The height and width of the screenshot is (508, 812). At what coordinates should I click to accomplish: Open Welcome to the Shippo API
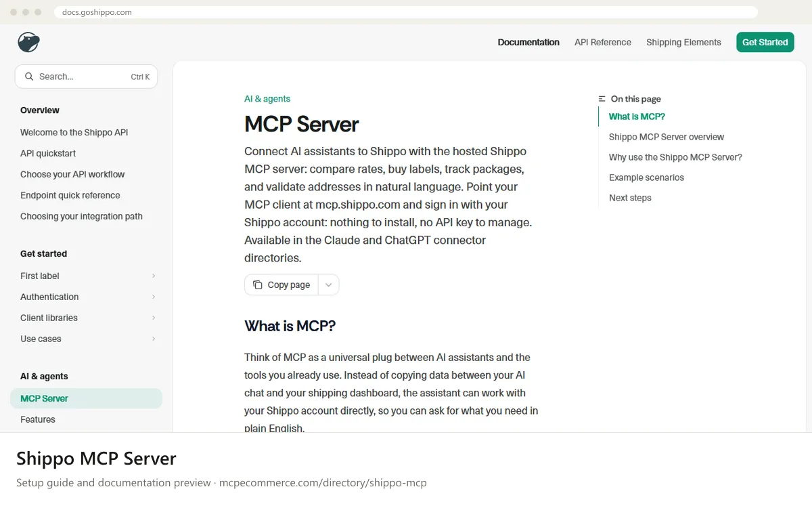click(x=74, y=132)
